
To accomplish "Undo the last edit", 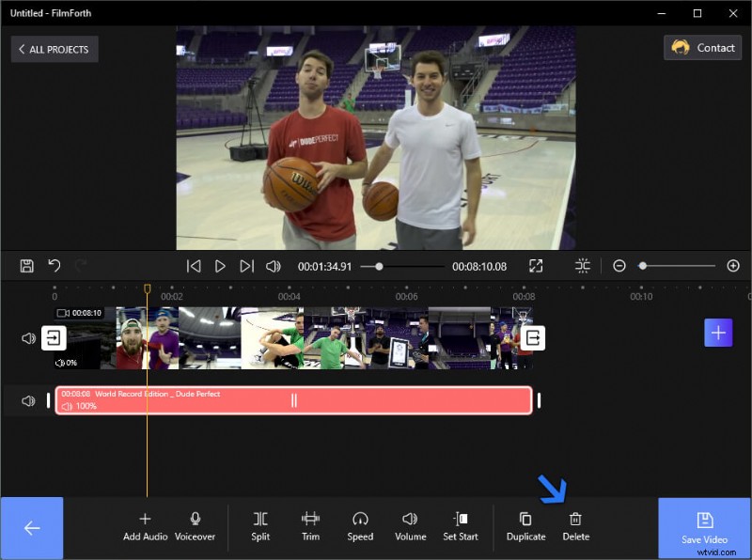I will tap(54, 266).
